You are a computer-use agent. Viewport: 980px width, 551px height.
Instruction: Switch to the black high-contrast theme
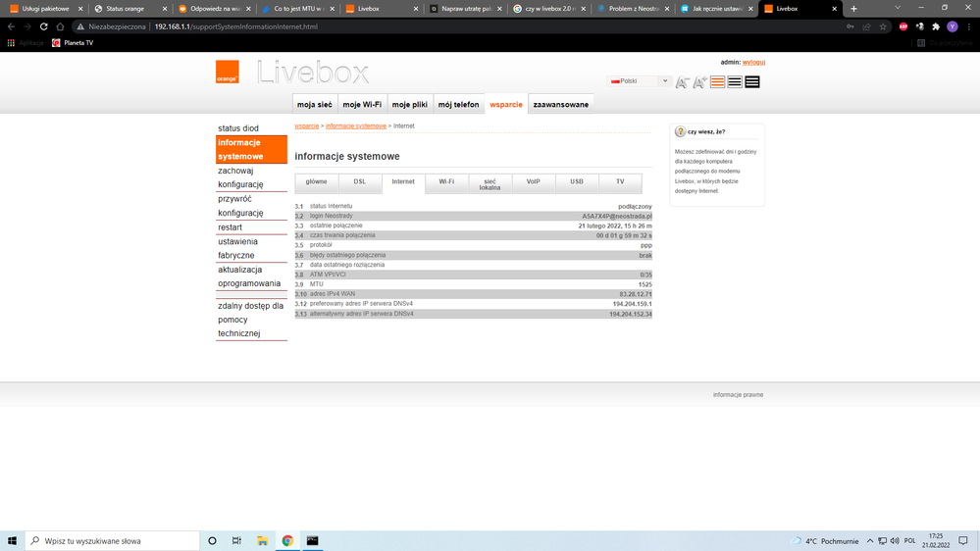click(x=752, y=82)
